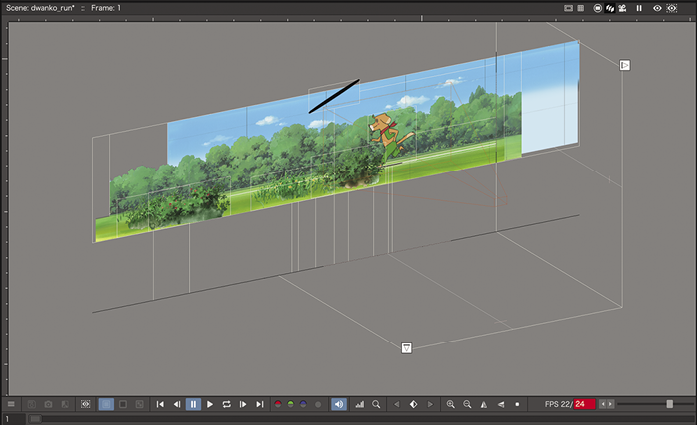Open the viewer options hamburger menu

[11, 404]
